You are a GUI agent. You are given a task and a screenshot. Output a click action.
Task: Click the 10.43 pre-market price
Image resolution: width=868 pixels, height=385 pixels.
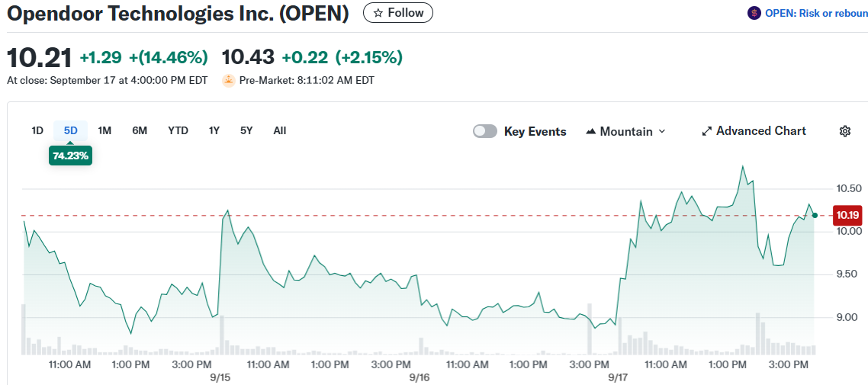248,57
